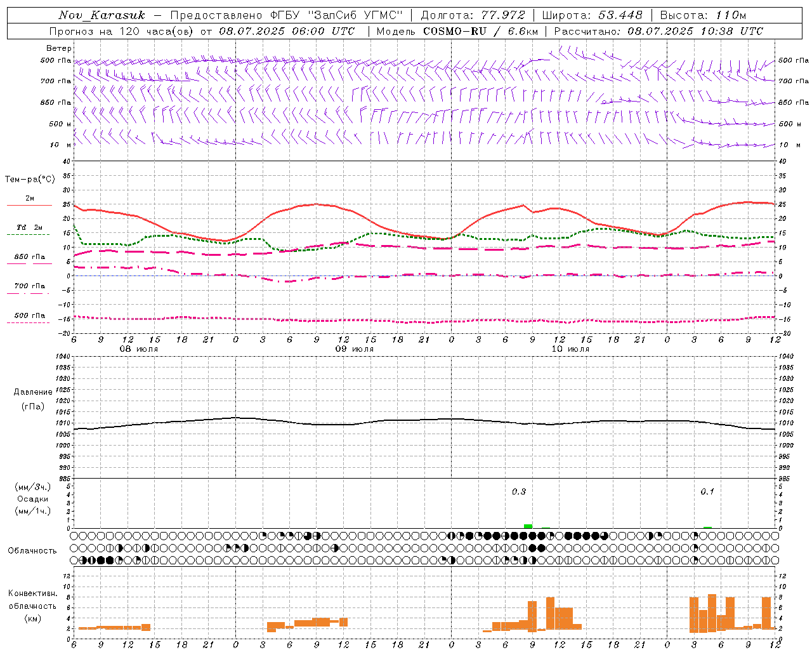Click the 'Ветер' wind panel label
Screen dimensions: 812x650
coord(59,48)
